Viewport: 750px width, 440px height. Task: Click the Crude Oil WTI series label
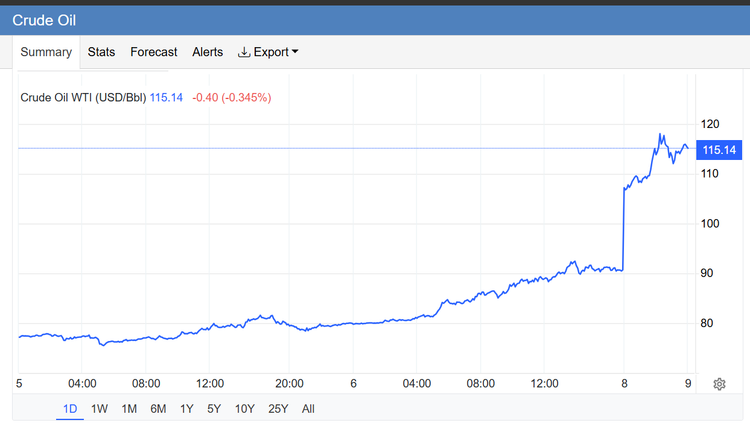84,97
